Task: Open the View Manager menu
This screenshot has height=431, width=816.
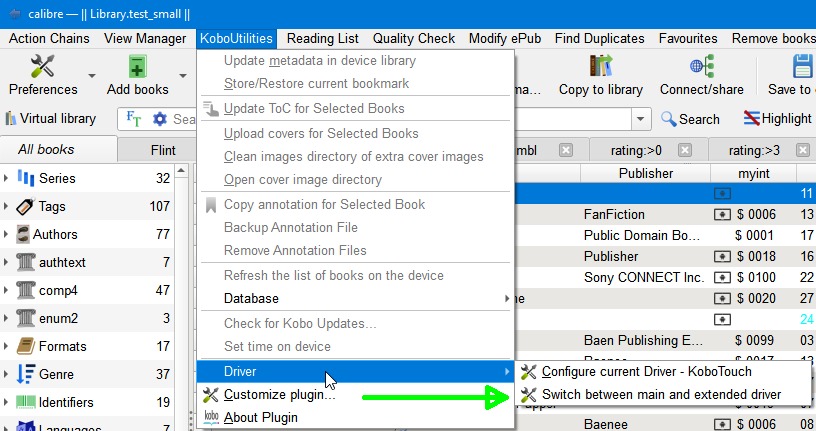Action: (145, 39)
